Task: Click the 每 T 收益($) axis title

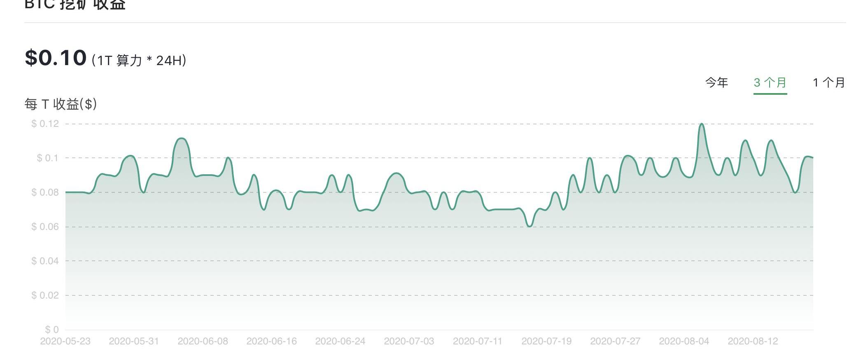Action: click(x=61, y=104)
